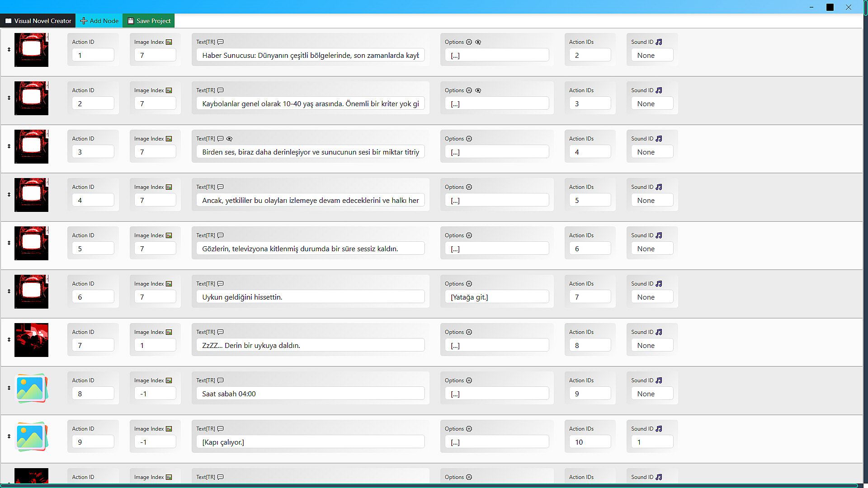The width and height of the screenshot is (868, 488).
Task: Click the Sound ID music note icon in row 9
Action: pyautogui.click(x=659, y=429)
